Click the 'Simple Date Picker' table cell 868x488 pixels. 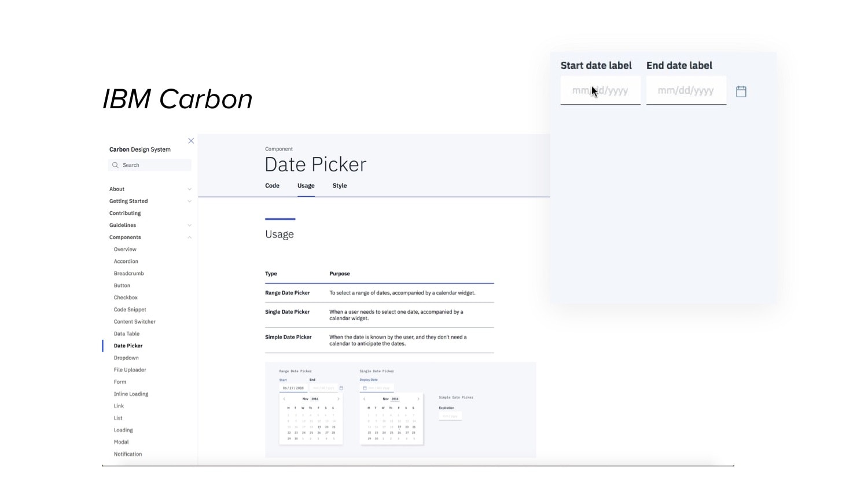pos(288,337)
